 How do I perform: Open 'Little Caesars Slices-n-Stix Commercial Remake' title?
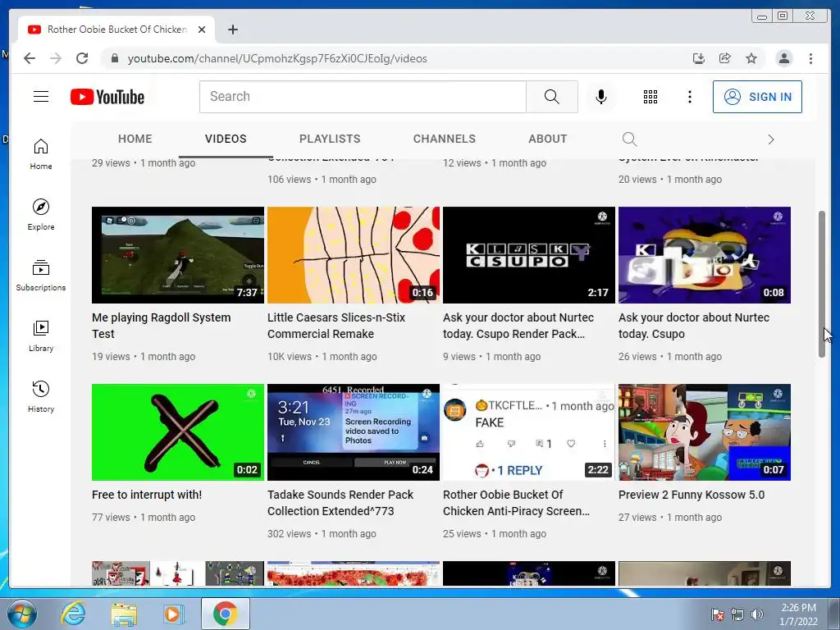(x=336, y=326)
